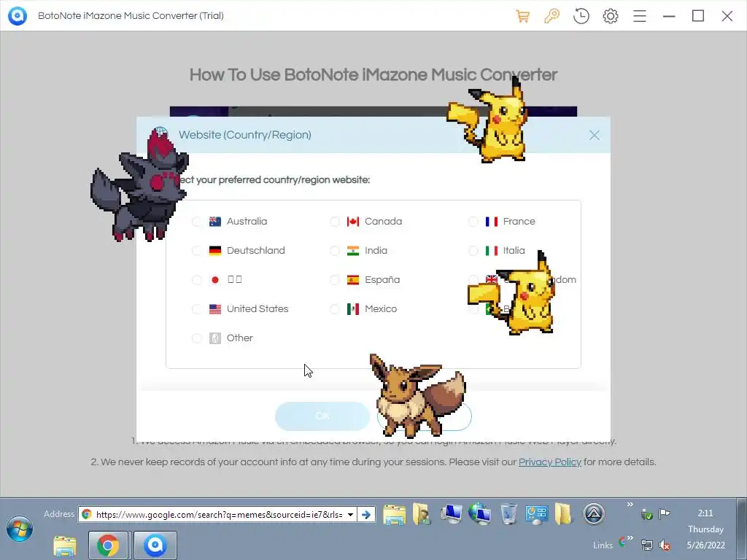Image resolution: width=747 pixels, height=560 pixels.
Task: Open the Control Panel quick launch icon
Action: (536, 515)
